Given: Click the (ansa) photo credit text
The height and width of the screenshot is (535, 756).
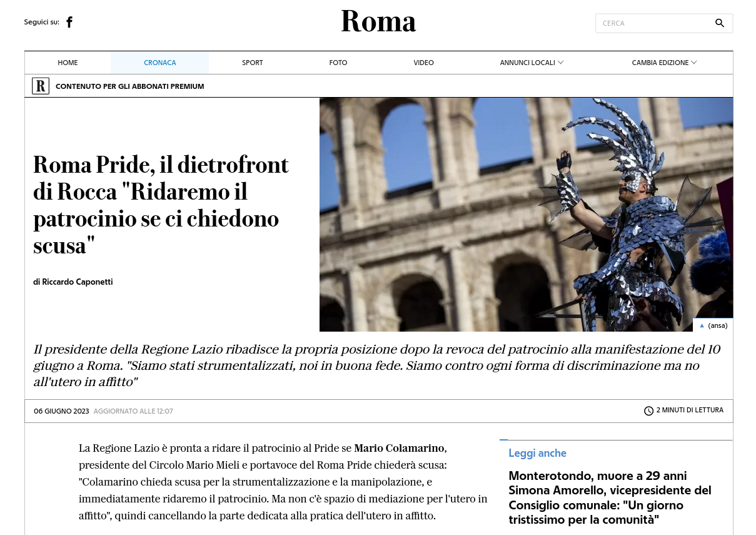Looking at the screenshot, I should coord(718,325).
